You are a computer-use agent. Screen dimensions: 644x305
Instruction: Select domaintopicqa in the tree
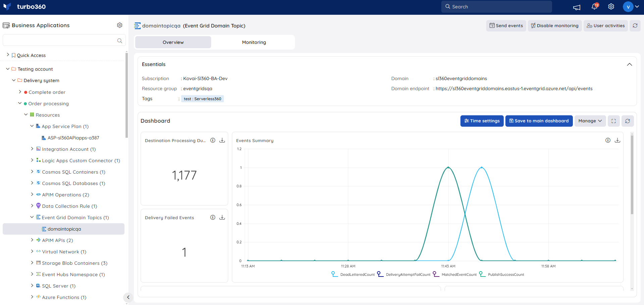63,229
